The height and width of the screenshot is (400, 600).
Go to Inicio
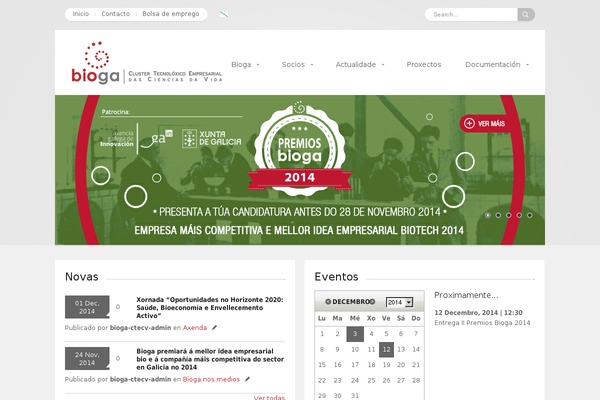click(x=81, y=14)
